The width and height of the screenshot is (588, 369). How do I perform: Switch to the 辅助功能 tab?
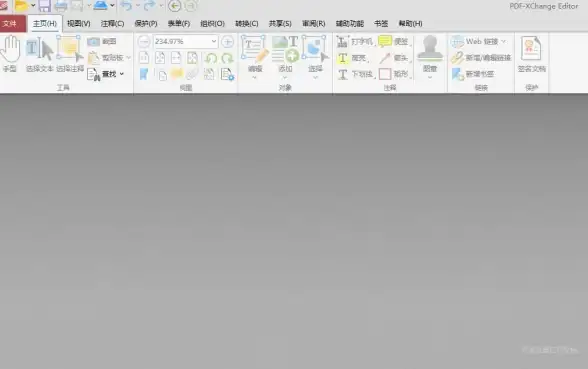pos(350,24)
